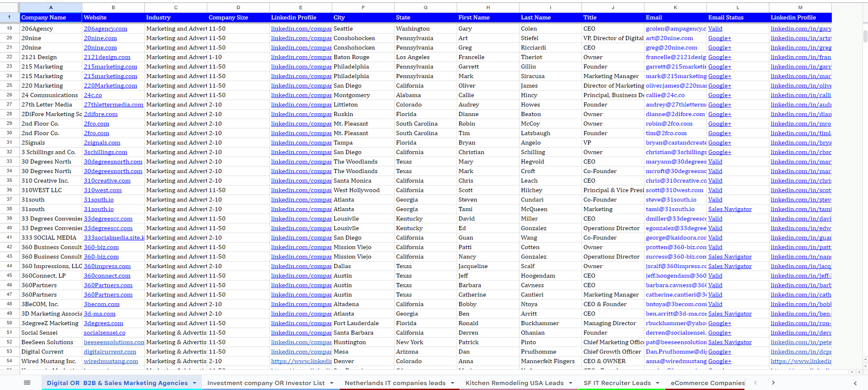Select cell 'New York' state
Viewport: 868px width, 390px height.
pos(425,342)
